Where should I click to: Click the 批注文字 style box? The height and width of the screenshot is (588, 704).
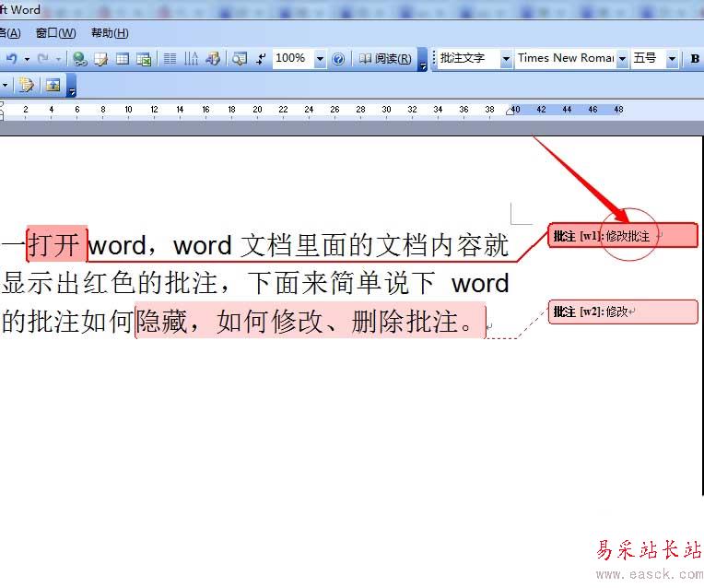click(x=468, y=58)
